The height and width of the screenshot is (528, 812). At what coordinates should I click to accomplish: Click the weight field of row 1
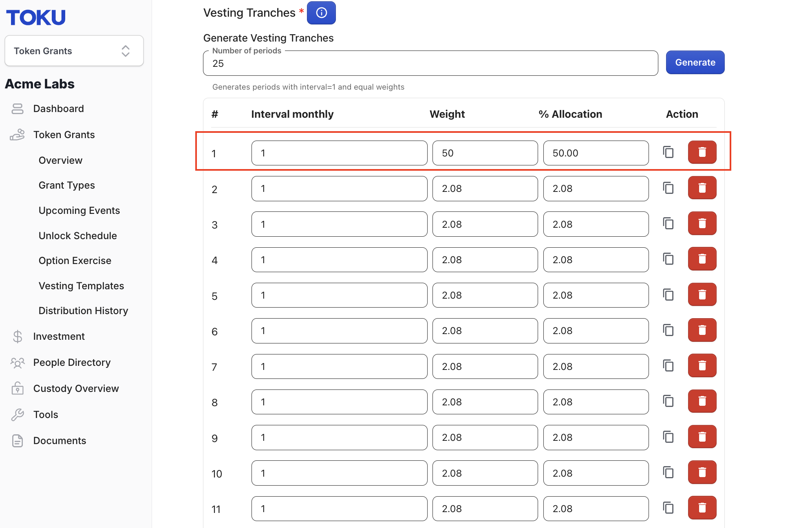[x=485, y=153]
